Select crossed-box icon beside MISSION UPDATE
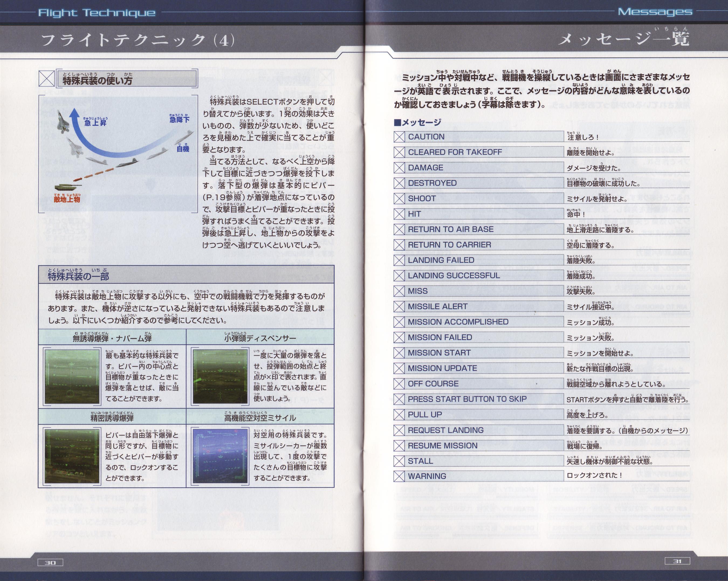728x581 pixels. pos(399,368)
